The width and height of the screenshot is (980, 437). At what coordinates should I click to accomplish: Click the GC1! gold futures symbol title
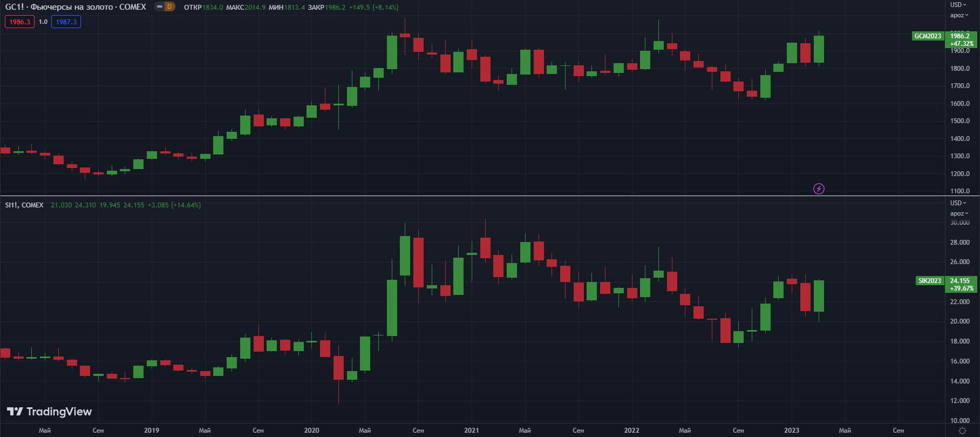pos(76,7)
